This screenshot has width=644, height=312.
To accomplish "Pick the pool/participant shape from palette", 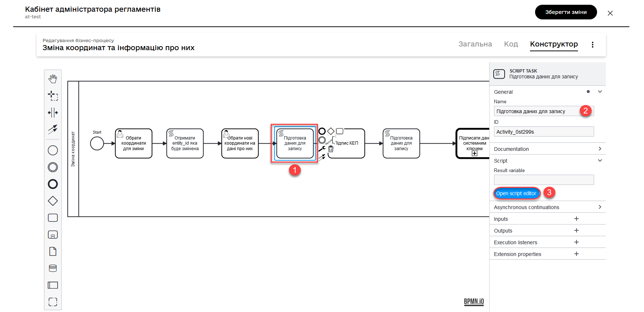I will [53, 285].
